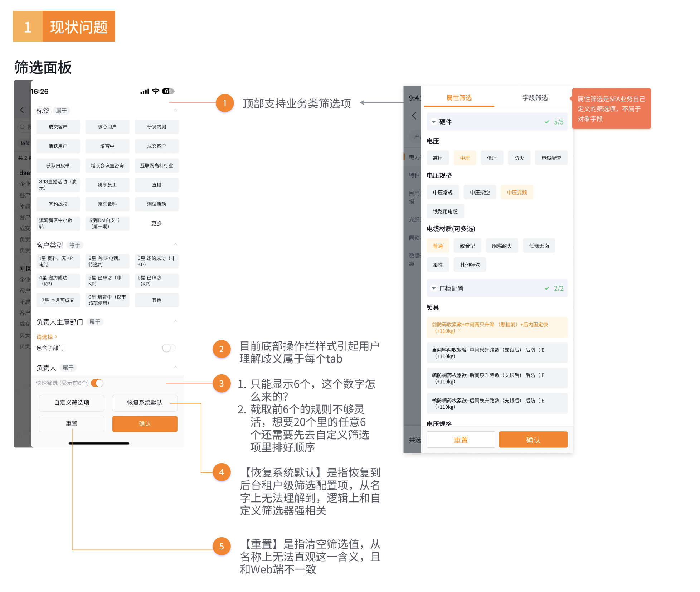Select the 防火 chip
This screenshot has height=592, width=700.
519,158
